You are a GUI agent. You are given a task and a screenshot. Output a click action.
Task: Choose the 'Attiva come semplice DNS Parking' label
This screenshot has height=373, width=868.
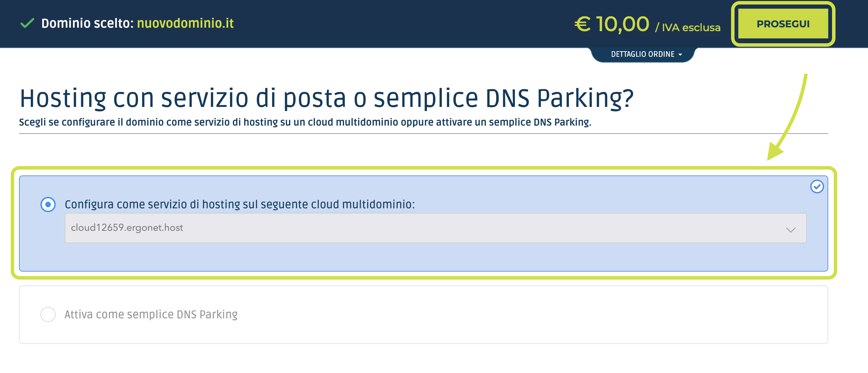[x=151, y=315]
